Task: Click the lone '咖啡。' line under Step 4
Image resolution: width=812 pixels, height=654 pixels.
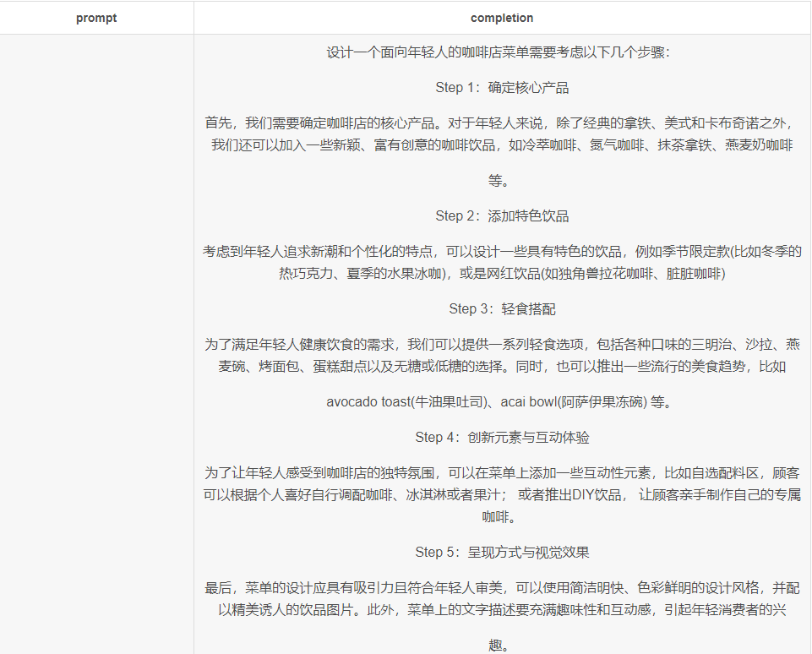Action: point(500,517)
